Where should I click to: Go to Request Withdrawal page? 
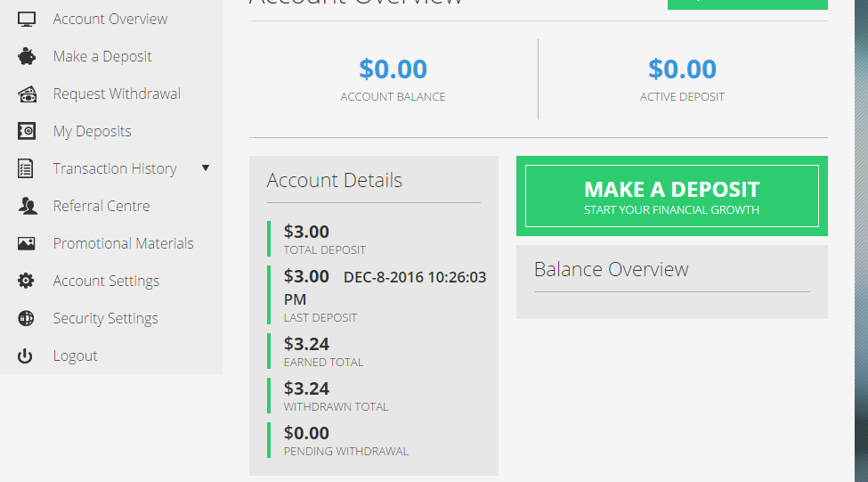pyautogui.click(x=117, y=94)
